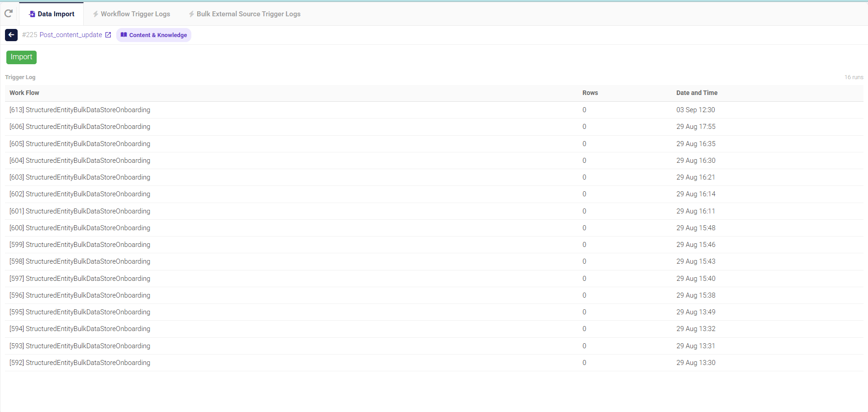Click the 29 Aug 16:35 timestamp
This screenshot has width=868, height=412.
coord(696,144)
